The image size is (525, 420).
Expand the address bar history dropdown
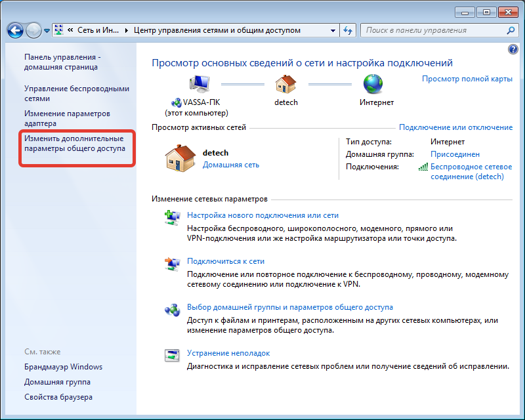pyautogui.click(x=333, y=30)
